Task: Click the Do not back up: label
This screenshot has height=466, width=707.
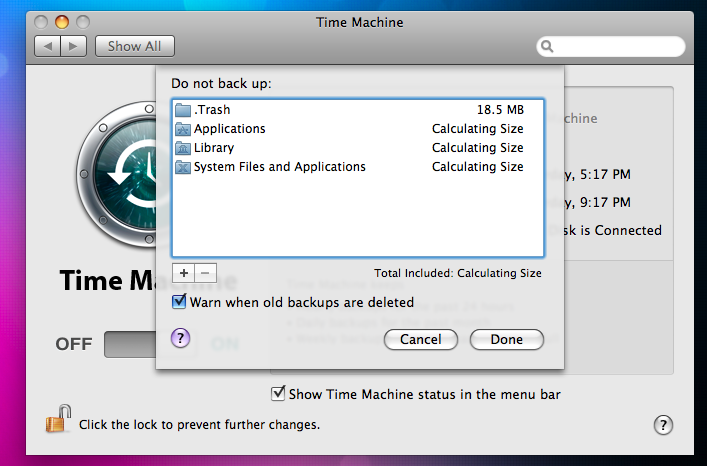Action: coord(221,83)
